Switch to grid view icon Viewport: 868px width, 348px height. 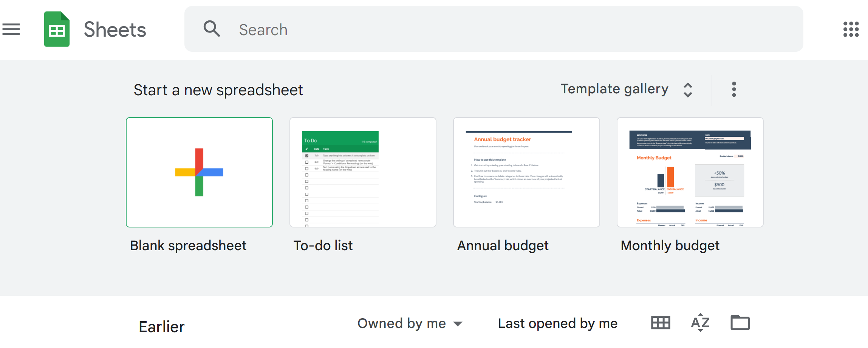tap(661, 323)
